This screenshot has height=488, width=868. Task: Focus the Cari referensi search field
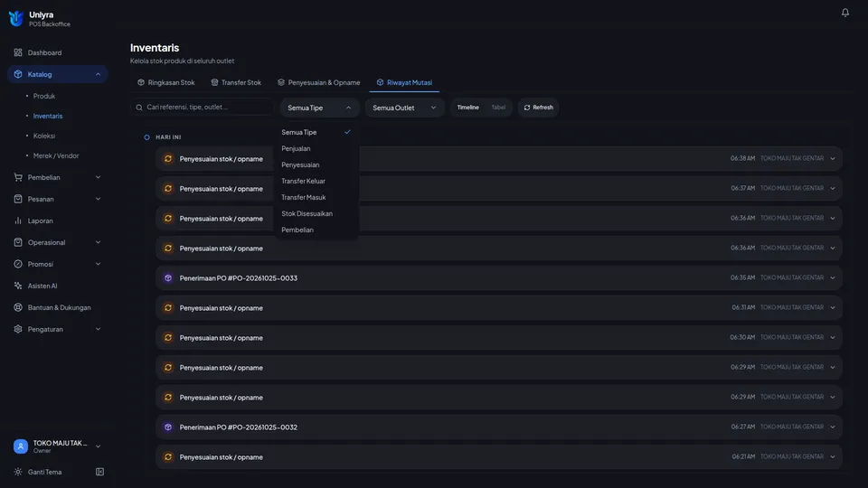tap(202, 108)
